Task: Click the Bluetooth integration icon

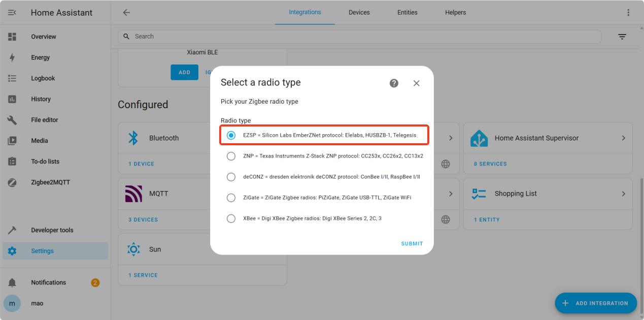Action: coord(133,138)
